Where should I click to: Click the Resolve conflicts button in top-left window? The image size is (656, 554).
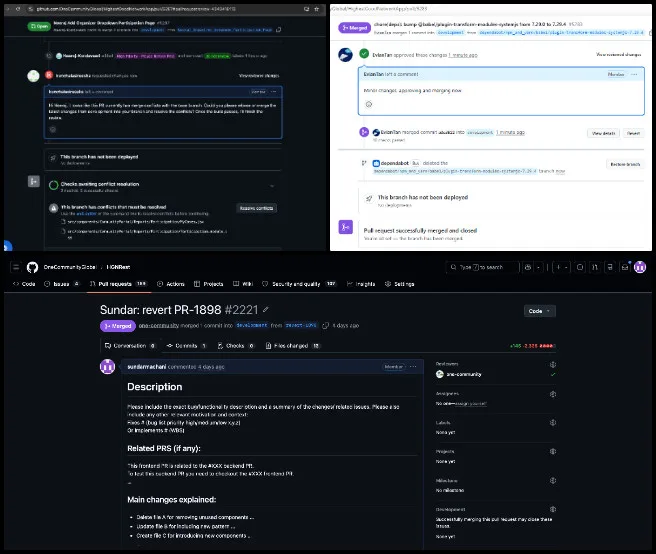click(256, 208)
